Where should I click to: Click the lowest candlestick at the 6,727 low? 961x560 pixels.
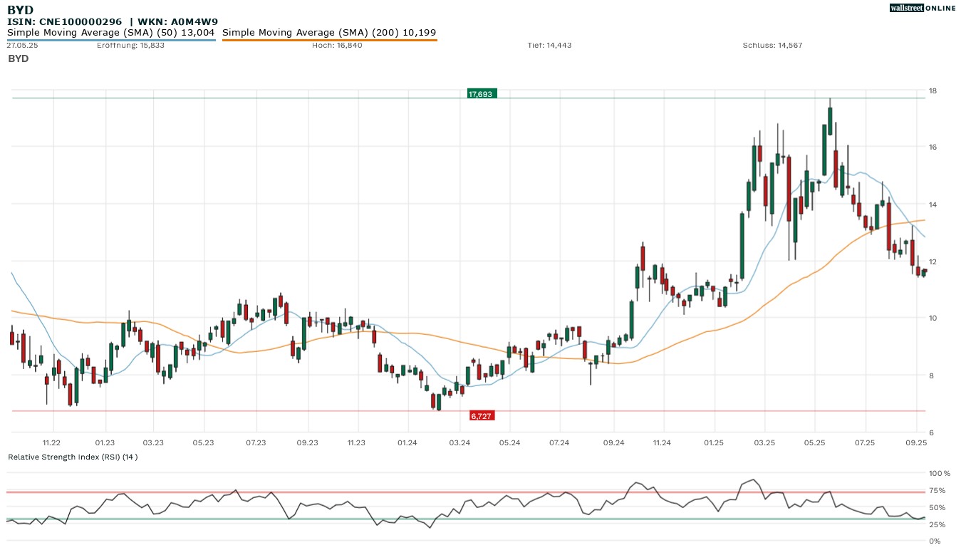(x=438, y=403)
